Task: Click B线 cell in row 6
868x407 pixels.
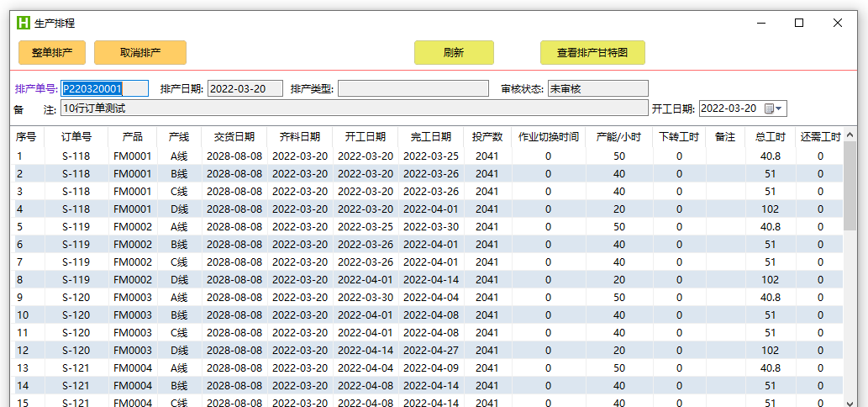Action: 179,245
